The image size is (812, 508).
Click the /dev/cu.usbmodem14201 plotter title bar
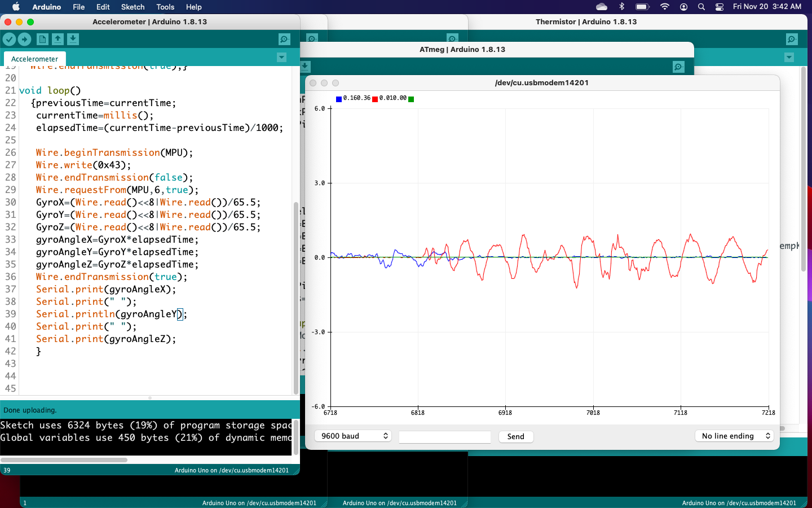[542, 82]
